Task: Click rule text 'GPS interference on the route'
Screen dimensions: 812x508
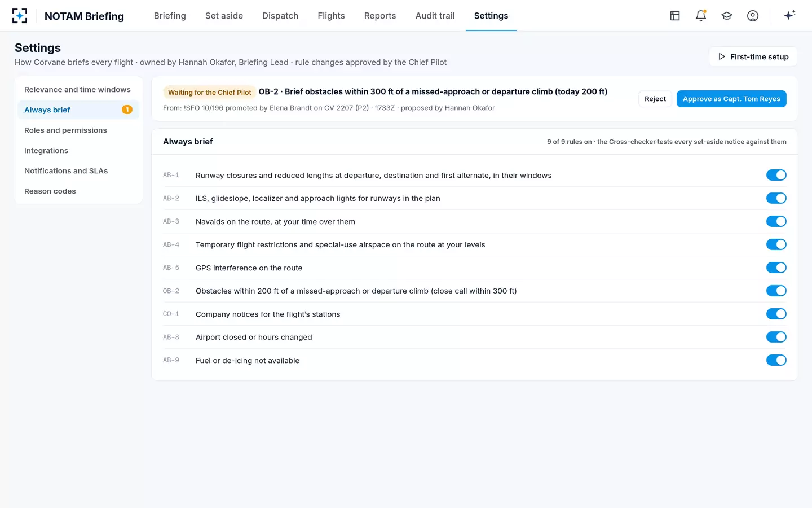Action: pos(249,268)
